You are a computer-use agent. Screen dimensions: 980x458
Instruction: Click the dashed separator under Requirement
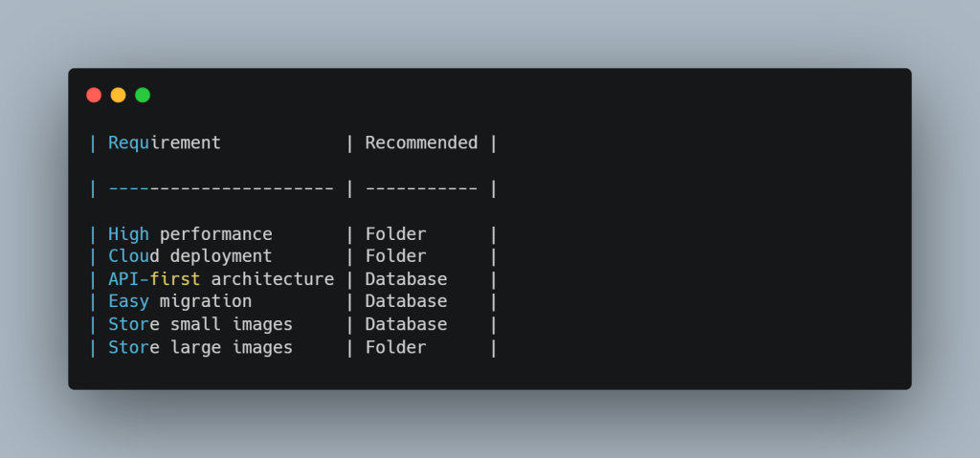(x=221, y=188)
